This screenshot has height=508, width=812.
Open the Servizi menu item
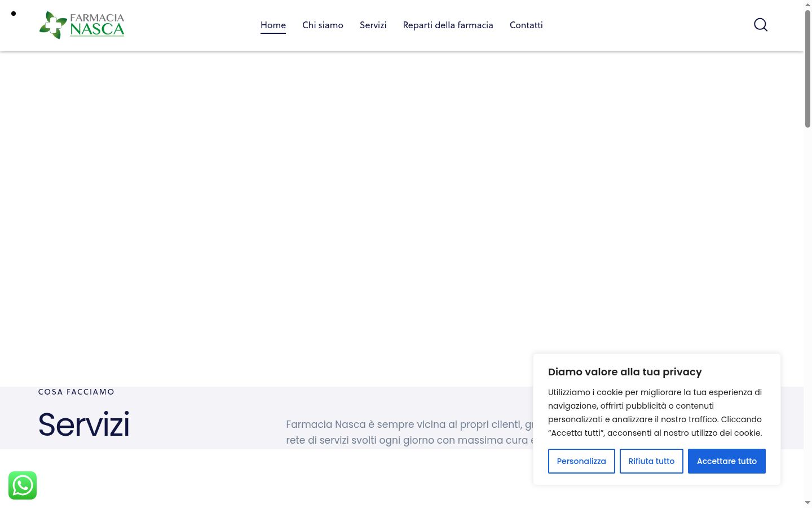(373, 25)
